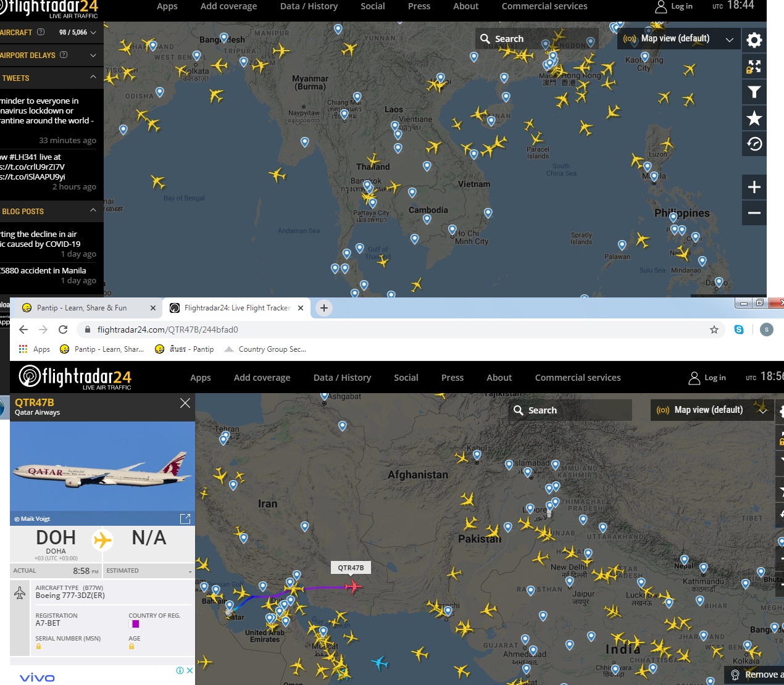Image resolution: width=784 pixels, height=685 pixels.
Task: Click the locked Age padlock
Action: click(131, 647)
